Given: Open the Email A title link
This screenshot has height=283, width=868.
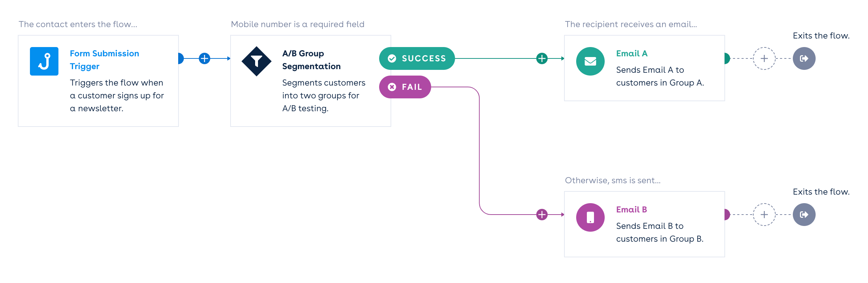Looking at the screenshot, I should pyautogui.click(x=632, y=53).
